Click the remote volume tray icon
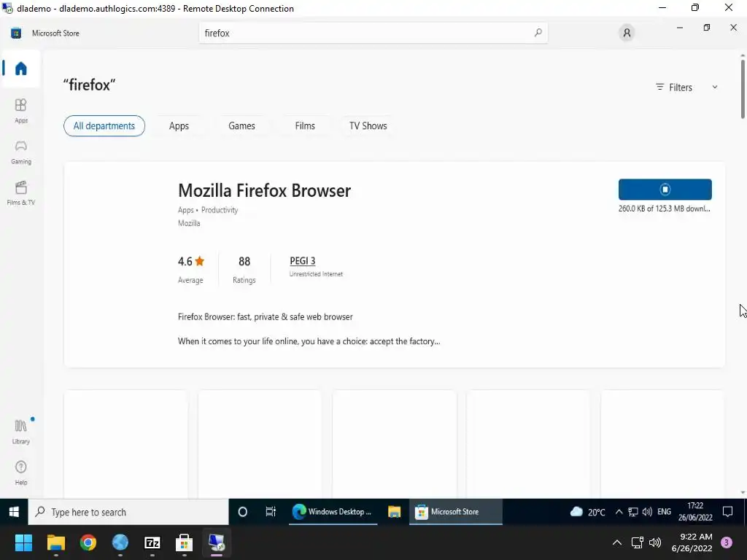The height and width of the screenshot is (560, 747). [x=647, y=512]
